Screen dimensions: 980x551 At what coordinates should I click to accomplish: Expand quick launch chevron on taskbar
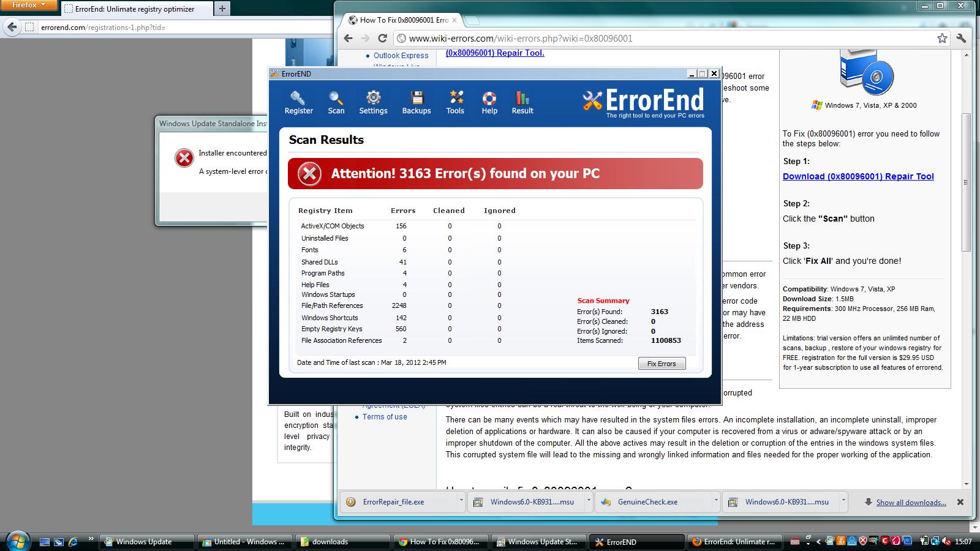pyautogui.click(x=91, y=539)
